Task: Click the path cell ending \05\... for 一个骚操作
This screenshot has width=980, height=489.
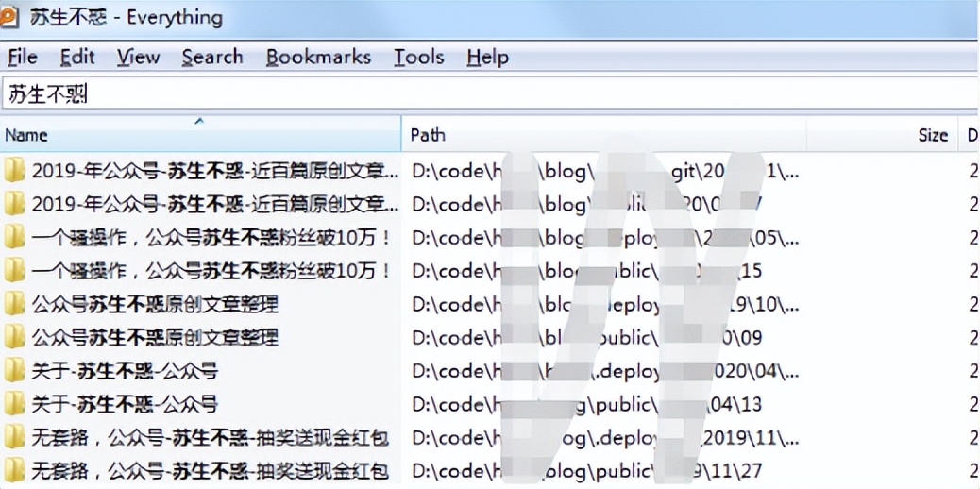Action: [x=605, y=238]
